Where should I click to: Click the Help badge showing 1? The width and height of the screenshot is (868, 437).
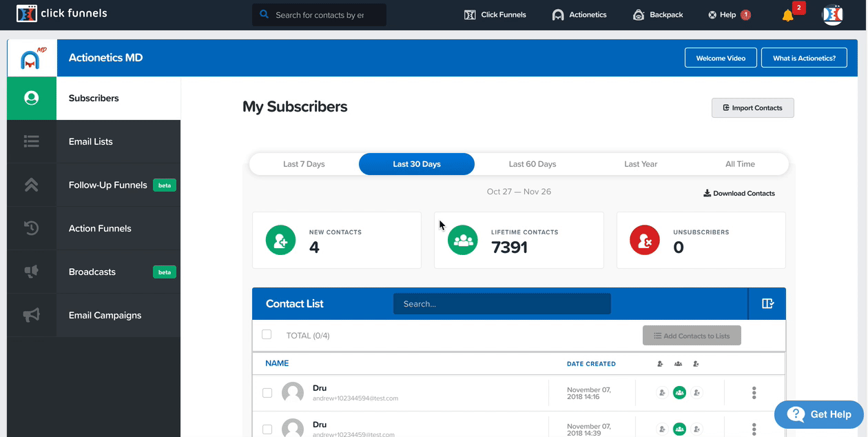coord(745,14)
